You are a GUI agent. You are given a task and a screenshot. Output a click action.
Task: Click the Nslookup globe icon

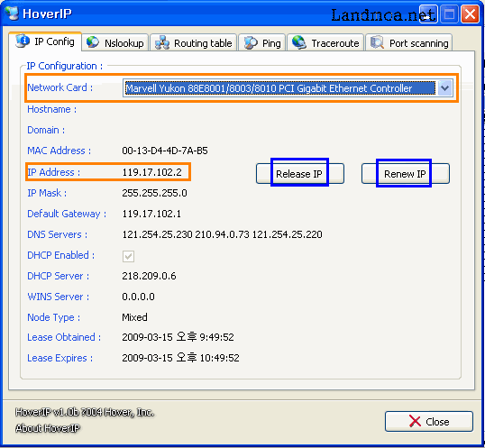(x=93, y=42)
